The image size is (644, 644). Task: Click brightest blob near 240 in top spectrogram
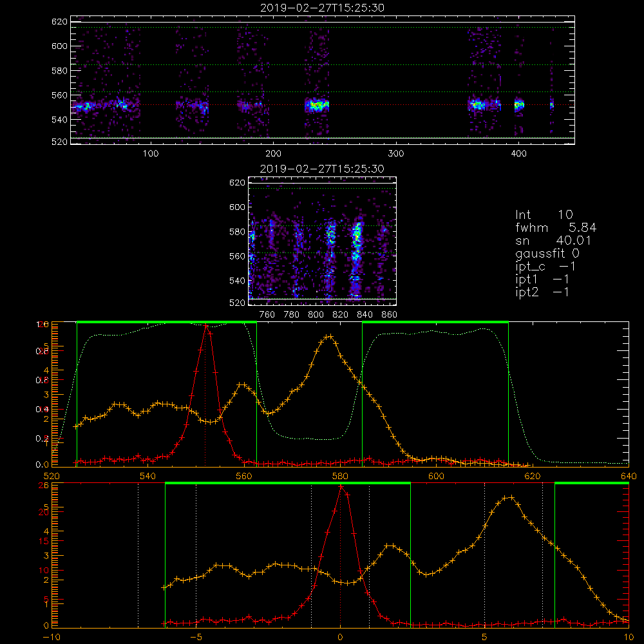(x=317, y=105)
